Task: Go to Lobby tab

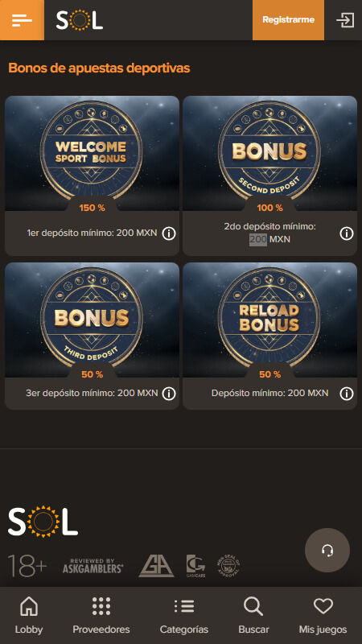Action: point(29,615)
